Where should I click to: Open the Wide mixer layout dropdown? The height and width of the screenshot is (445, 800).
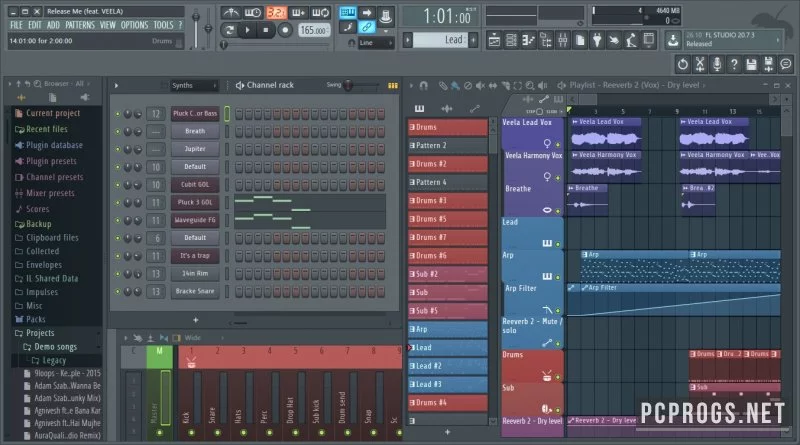point(204,338)
